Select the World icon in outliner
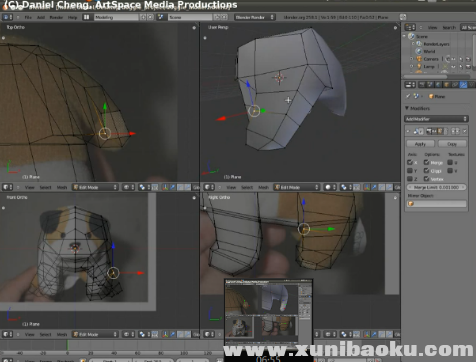Image resolution: width=476 pixels, height=362 pixels. click(x=419, y=51)
